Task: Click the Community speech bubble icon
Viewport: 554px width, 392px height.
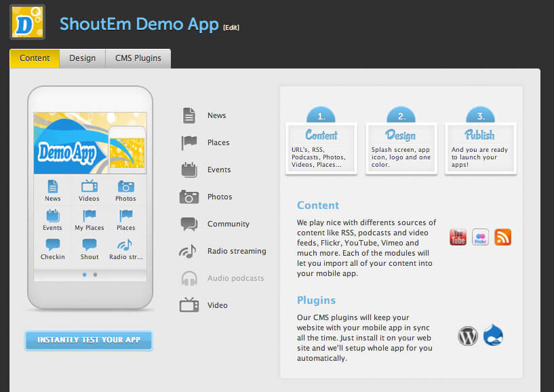Action: click(x=189, y=224)
